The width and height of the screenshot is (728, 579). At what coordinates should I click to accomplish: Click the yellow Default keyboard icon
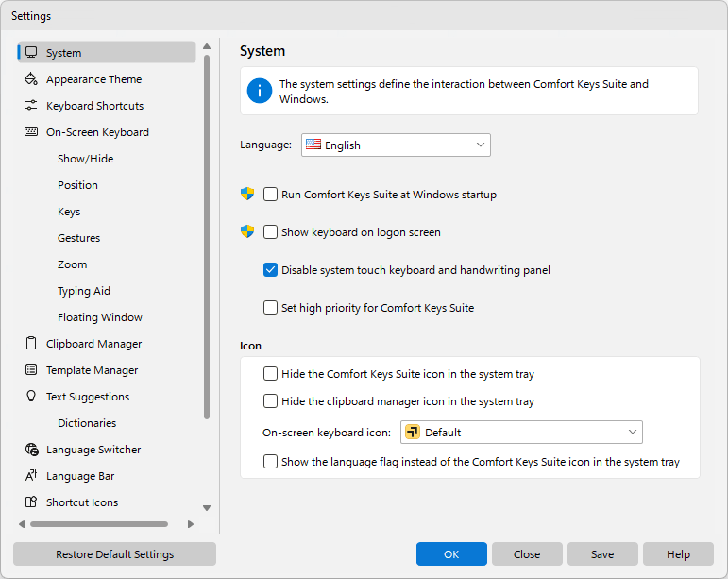click(413, 432)
